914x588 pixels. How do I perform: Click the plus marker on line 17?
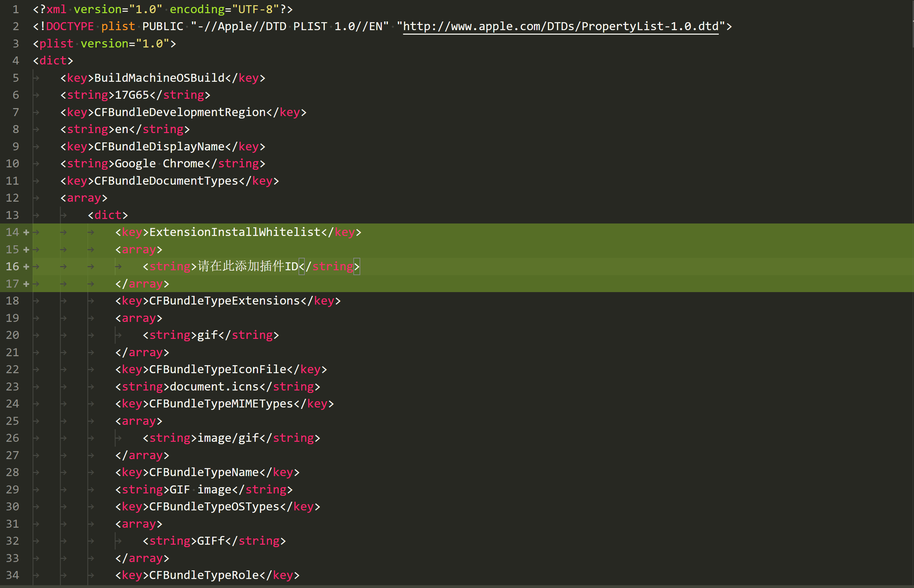[26, 284]
